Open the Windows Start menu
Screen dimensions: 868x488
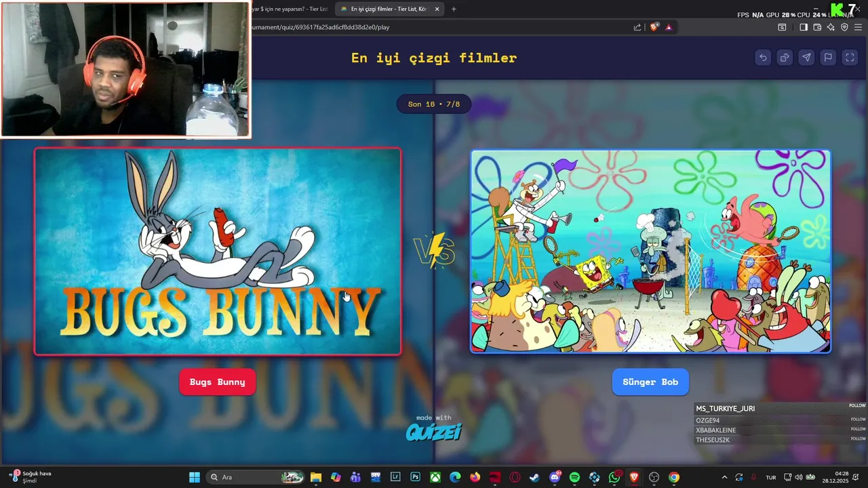pos(195,477)
